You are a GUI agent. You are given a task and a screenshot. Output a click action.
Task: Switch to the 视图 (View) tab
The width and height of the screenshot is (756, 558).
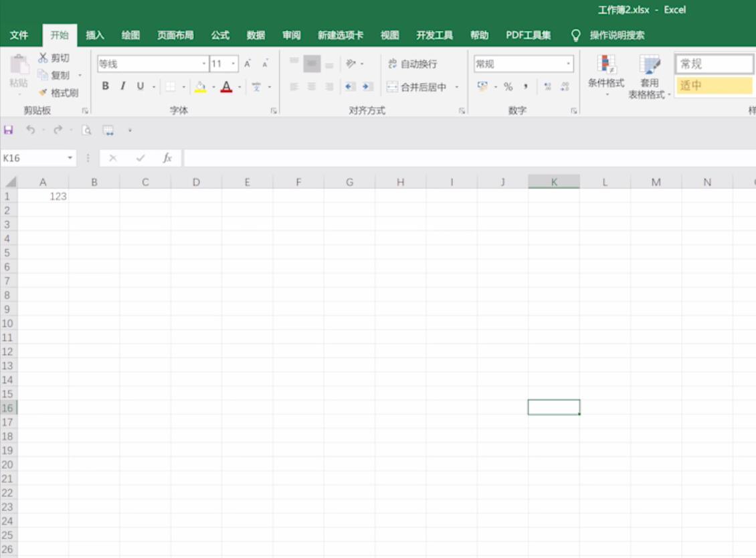[389, 35]
